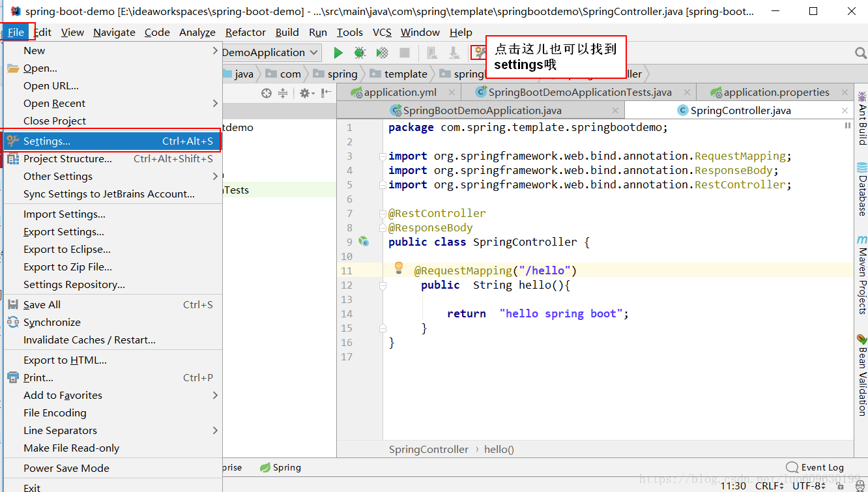Open the Refactor menu

click(x=246, y=32)
